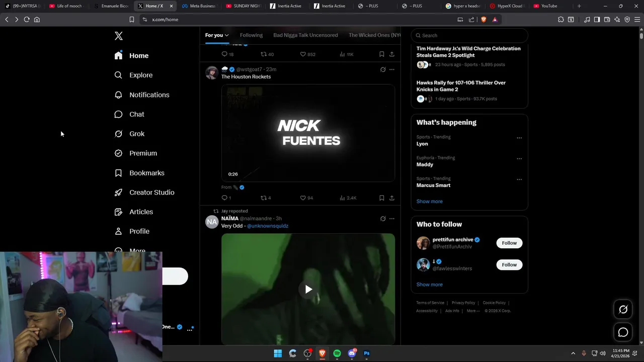Open Grok explain on @wstgoat7 post

[x=383, y=69]
